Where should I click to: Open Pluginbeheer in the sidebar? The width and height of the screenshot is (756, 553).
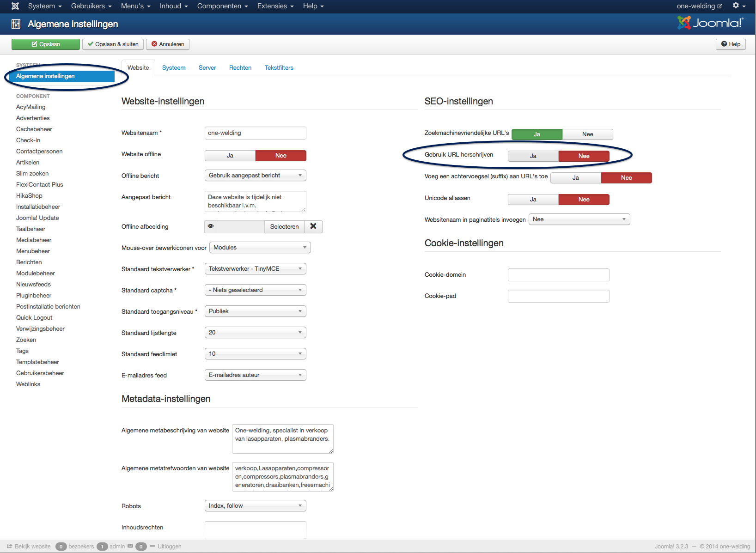pos(34,296)
